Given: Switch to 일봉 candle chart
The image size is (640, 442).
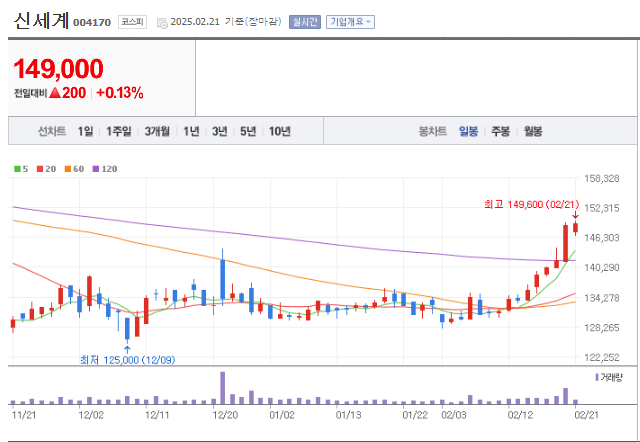Looking at the screenshot, I should 468,131.
